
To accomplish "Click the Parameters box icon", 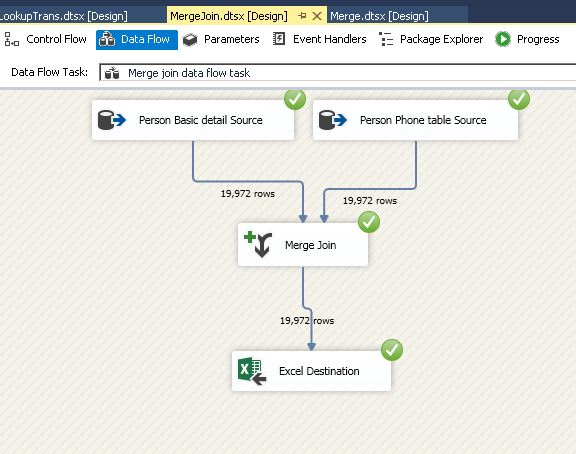I will pos(190,40).
